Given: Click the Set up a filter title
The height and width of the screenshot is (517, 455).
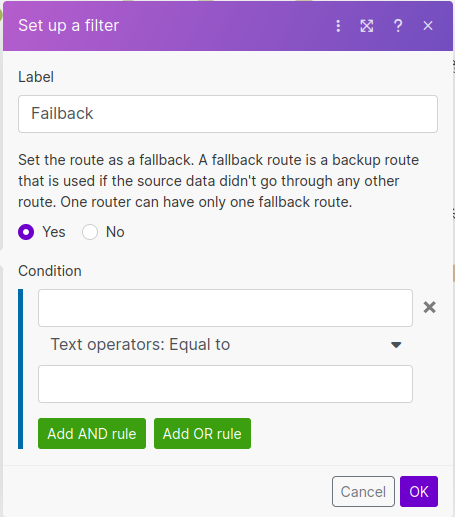Looking at the screenshot, I should tap(69, 26).
